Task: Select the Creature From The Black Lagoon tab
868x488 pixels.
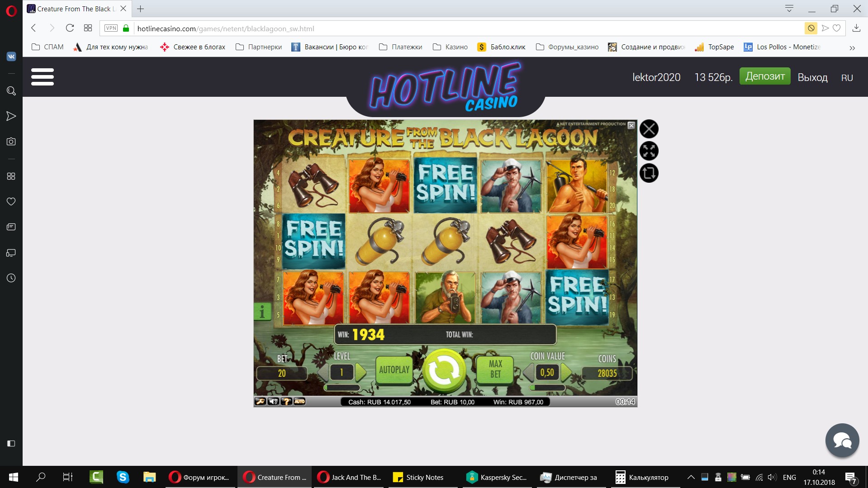Action: 77,9
